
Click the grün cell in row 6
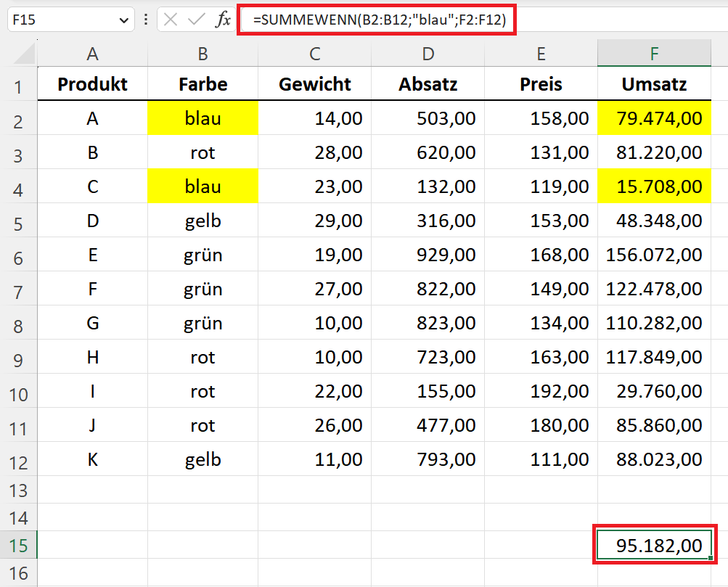203,255
